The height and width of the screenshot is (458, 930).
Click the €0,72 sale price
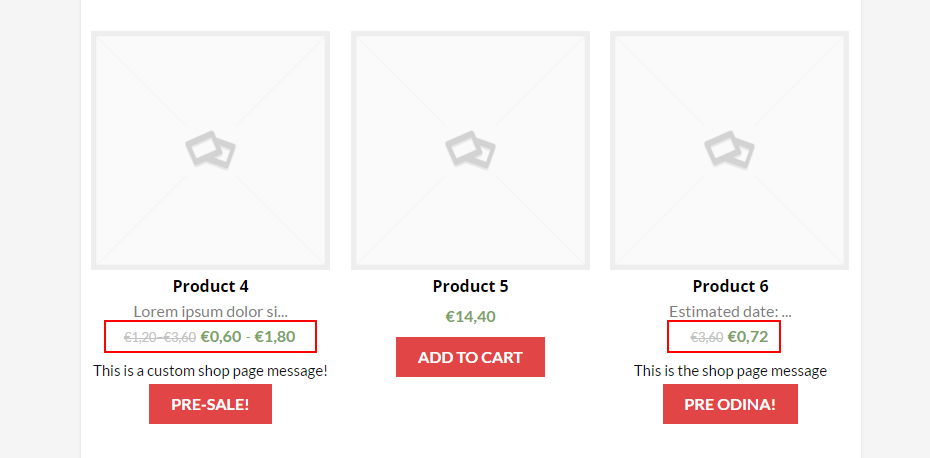[748, 336]
